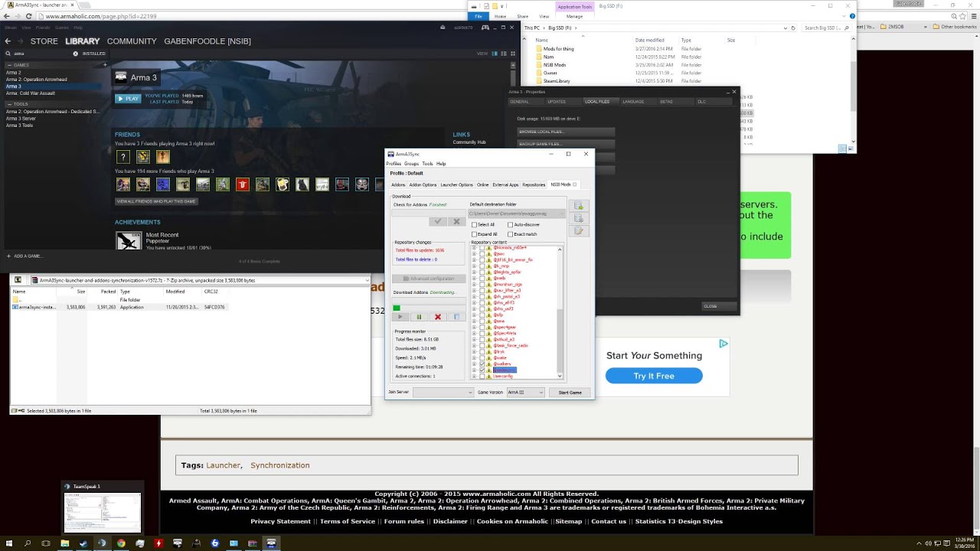Expand the @meb addon tree node
This screenshot has height=551, width=980.
coord(474,278)
